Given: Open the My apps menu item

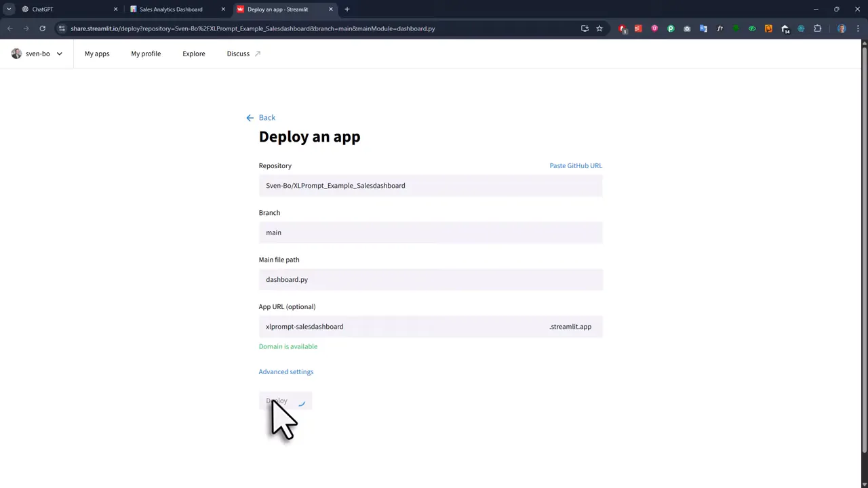Looking at the screenshot, I should pyautogui.click(x=97, y=54).
